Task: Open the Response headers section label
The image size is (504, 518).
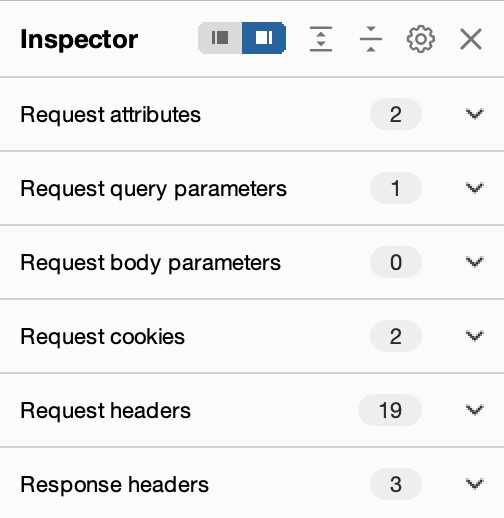Action: [115, 485]
